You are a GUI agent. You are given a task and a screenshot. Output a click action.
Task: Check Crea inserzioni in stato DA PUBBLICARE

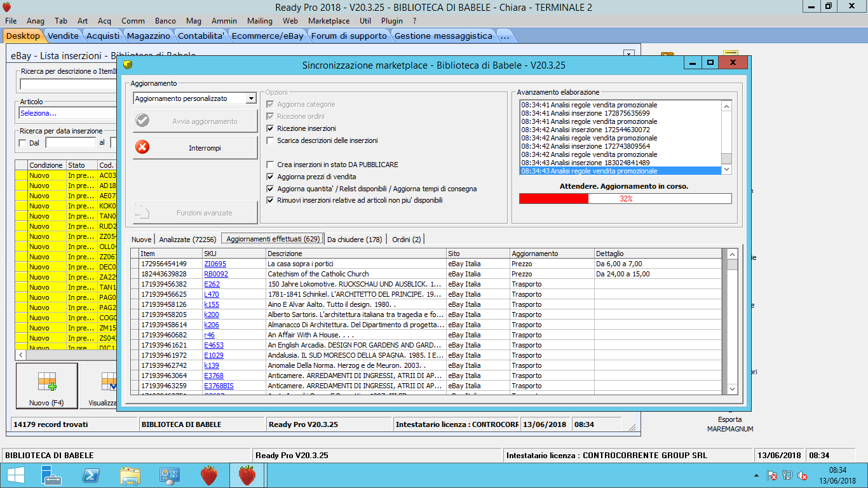pyautogui.click(x=271, y=165)
